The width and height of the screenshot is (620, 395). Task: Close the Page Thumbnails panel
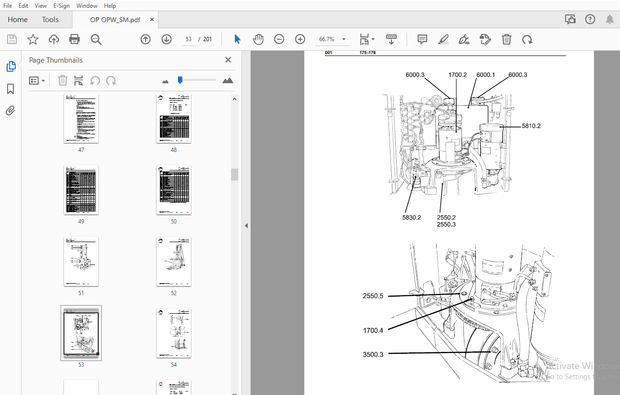[228, 60]
